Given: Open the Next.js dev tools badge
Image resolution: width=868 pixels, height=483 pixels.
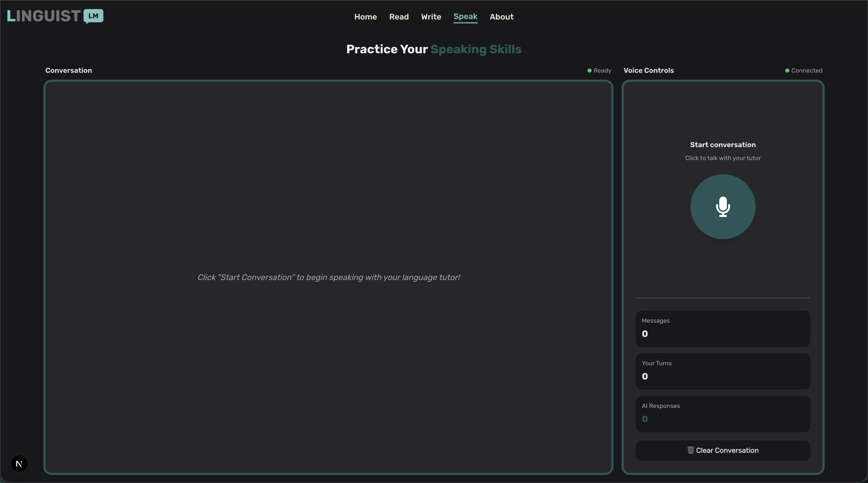Looking at the screenshot, I should (19, 464).
